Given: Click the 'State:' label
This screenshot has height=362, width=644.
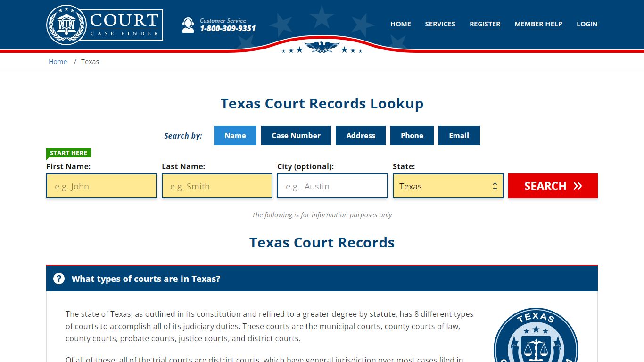Looking at the screenshot, I should (404, 166).
